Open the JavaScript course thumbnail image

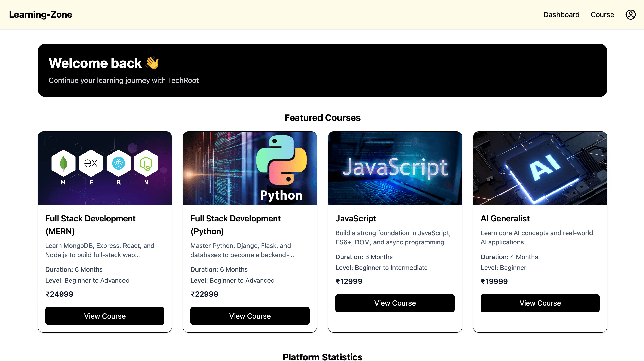click(395, 168)
